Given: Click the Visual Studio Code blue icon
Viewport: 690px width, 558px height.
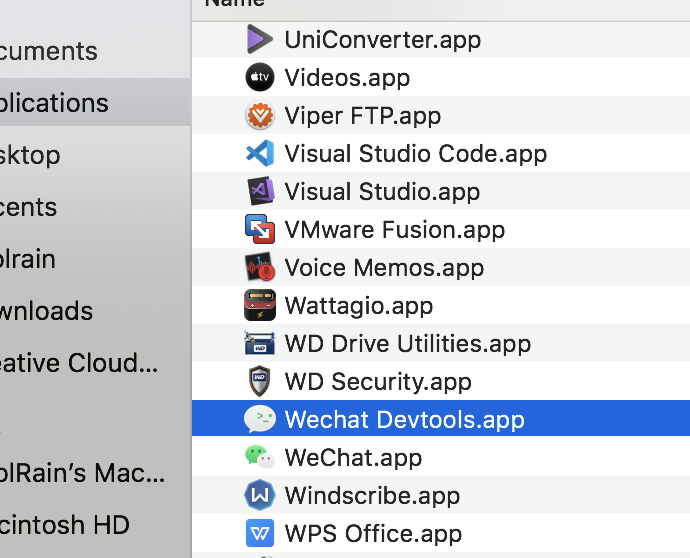Looking at the screenshot, I should (260, 153).
